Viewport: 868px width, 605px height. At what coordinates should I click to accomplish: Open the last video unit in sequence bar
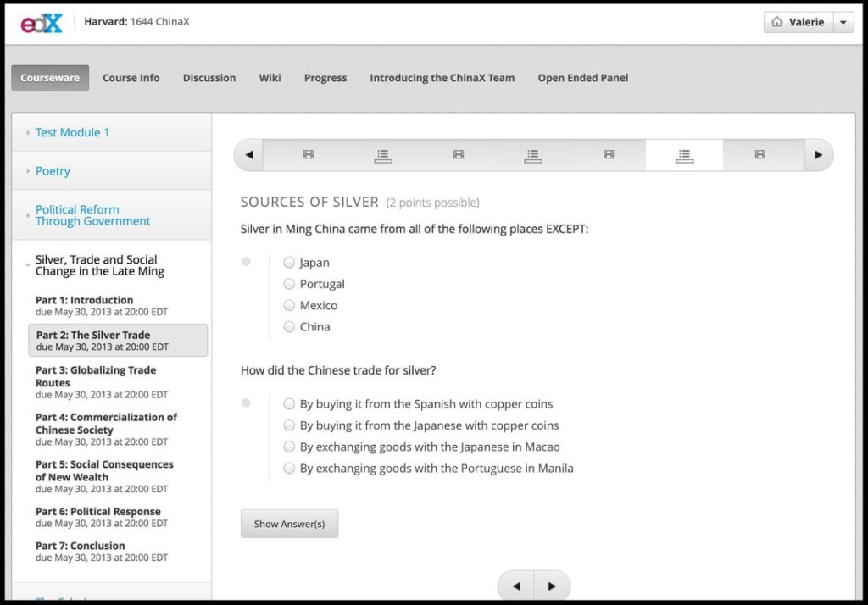(759, 155)
